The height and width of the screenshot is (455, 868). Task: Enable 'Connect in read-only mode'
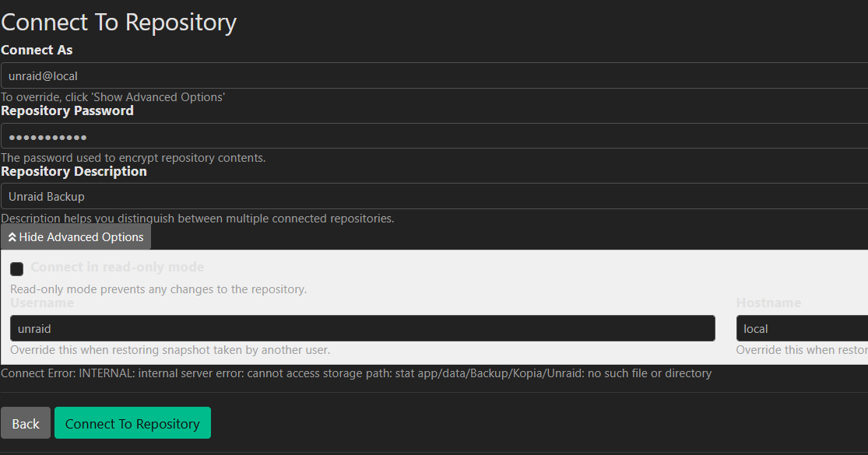pyautogui.click(x=16, y=268)
